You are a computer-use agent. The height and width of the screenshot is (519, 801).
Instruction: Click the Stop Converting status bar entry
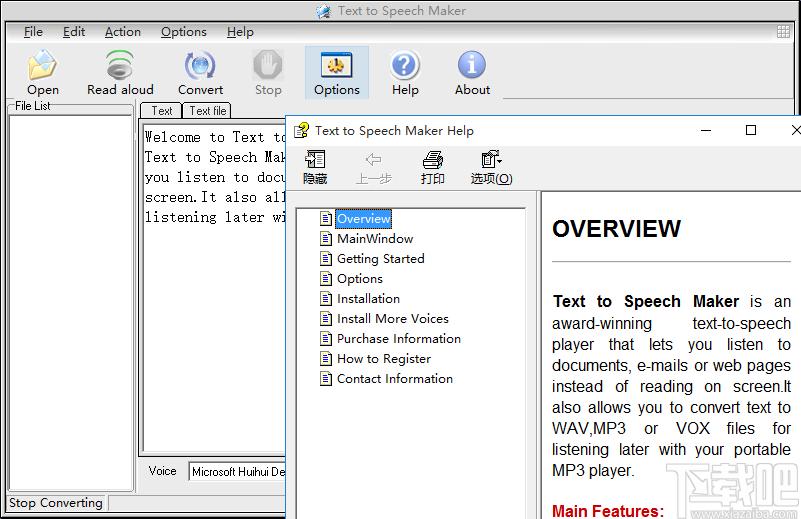(56, 503)
